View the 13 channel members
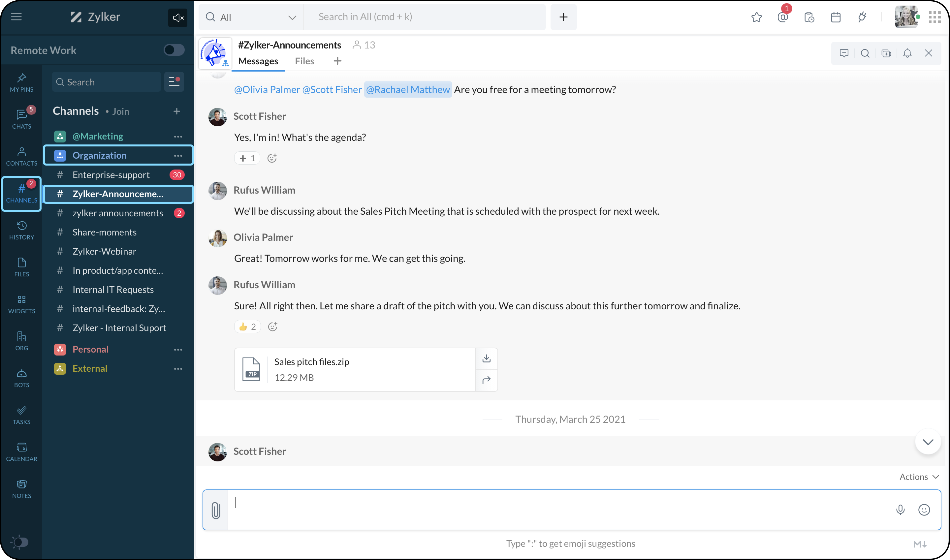Viewport: 950px width, 560px height. [x=364, y=45]
